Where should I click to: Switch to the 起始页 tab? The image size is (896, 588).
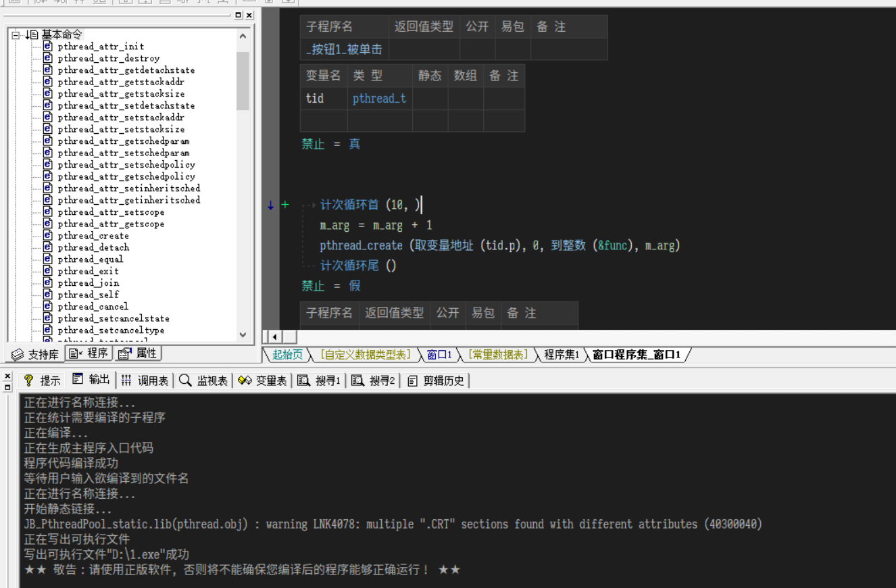287,355
